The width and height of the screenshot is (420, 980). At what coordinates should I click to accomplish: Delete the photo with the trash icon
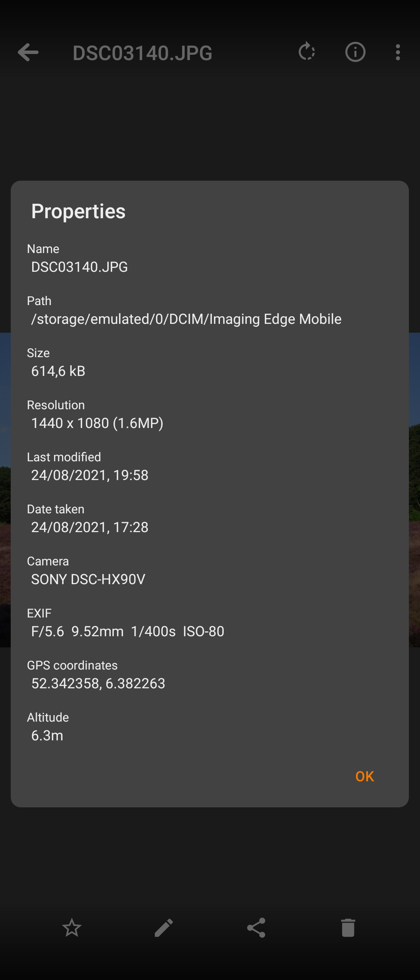pos(348,928)
